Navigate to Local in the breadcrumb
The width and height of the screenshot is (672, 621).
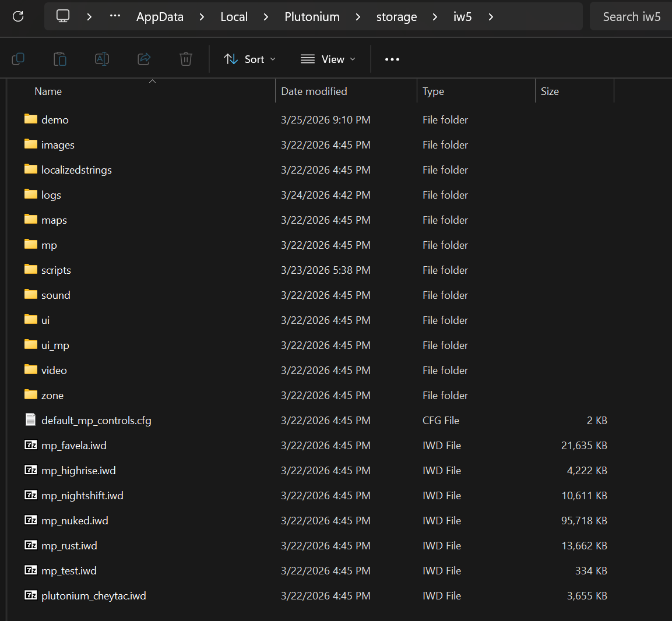point(234,17)
